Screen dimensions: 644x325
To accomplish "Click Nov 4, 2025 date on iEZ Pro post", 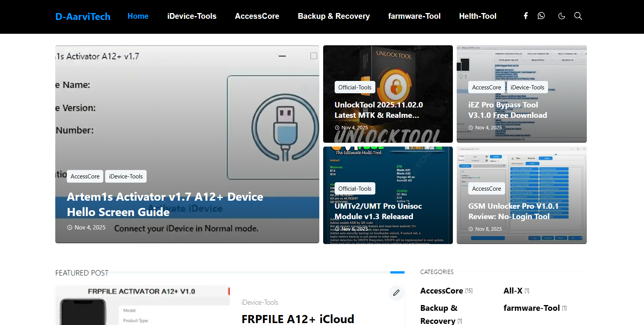I will (485, 127).
